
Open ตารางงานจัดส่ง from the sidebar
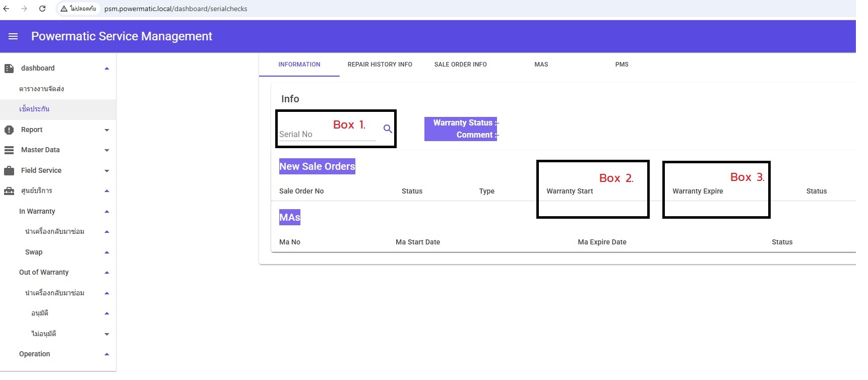42,89
